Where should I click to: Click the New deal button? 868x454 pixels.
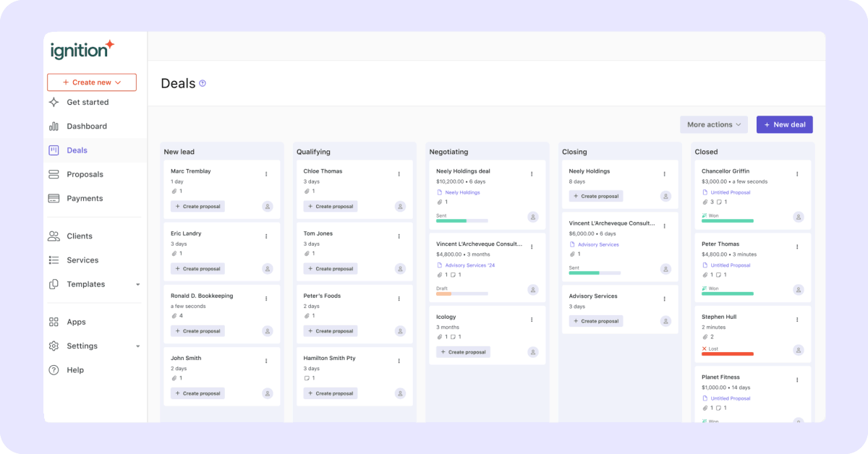pyautogui.click(x=784, y=124)
